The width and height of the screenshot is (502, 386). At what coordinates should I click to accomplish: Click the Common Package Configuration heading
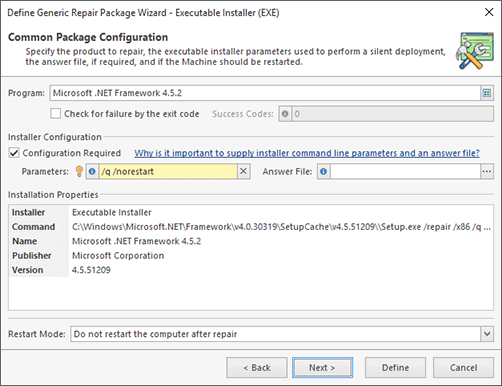pyautogui.click(x=88, y=37)
